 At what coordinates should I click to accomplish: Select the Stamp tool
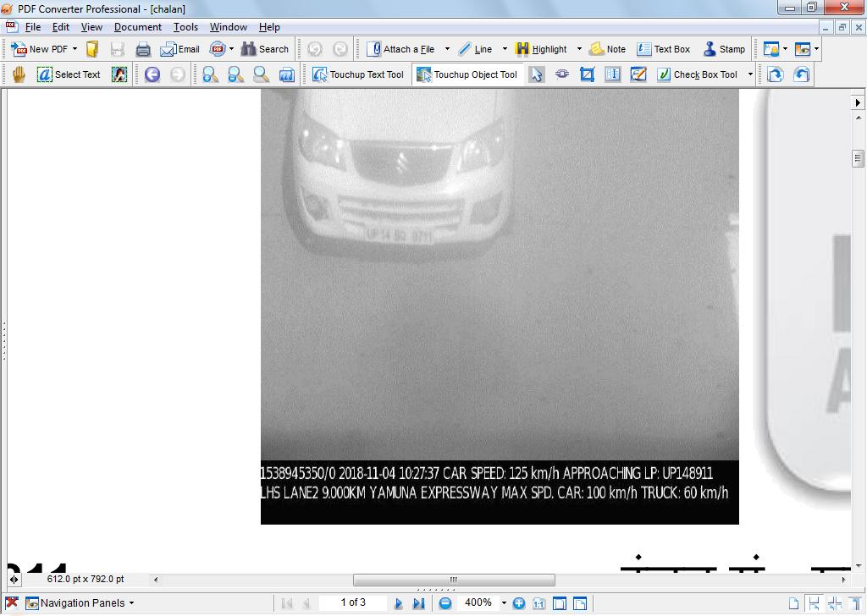point(725,49)
